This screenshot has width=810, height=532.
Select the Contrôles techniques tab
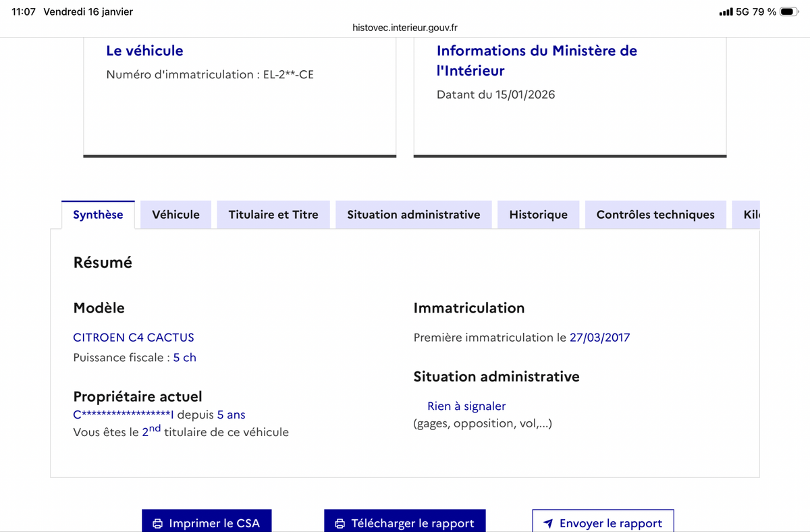[655, 214]
